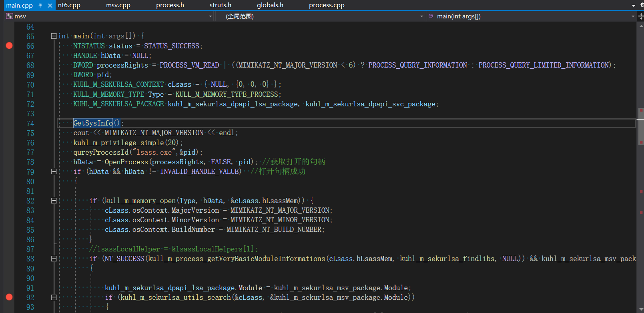Click kuhl_m_sekurlsa_dpapi_lsa_package.Module on line 91

pyautogui.click(x=183, y=288)
